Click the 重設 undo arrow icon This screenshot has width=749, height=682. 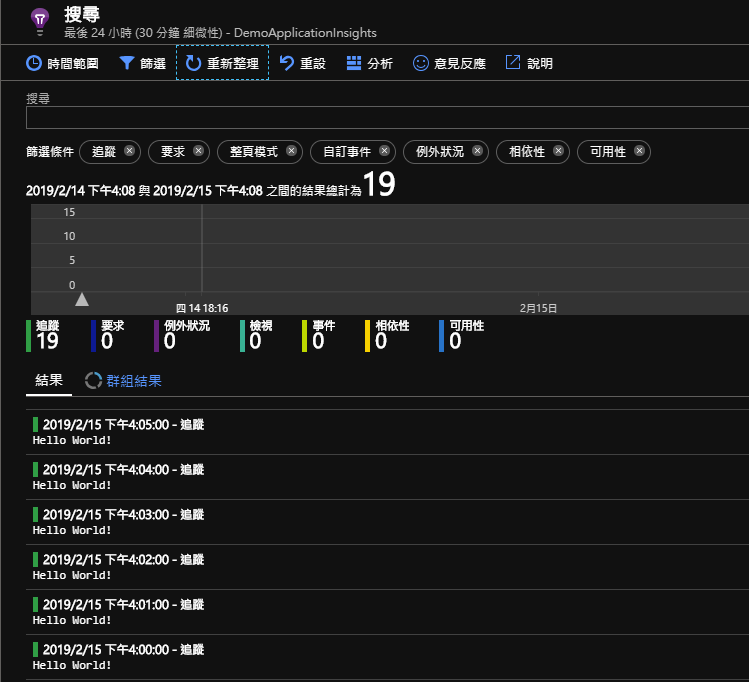tap(286, 63)
